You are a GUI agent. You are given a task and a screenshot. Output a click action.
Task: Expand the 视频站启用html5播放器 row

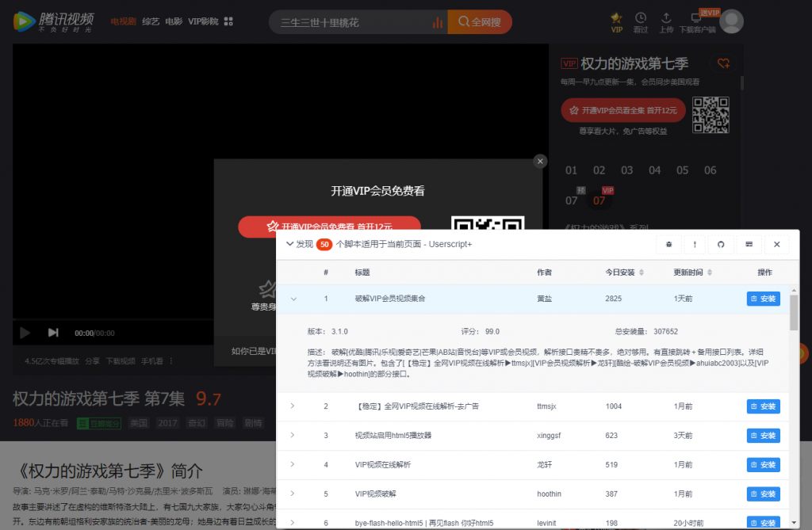point(293,435)
